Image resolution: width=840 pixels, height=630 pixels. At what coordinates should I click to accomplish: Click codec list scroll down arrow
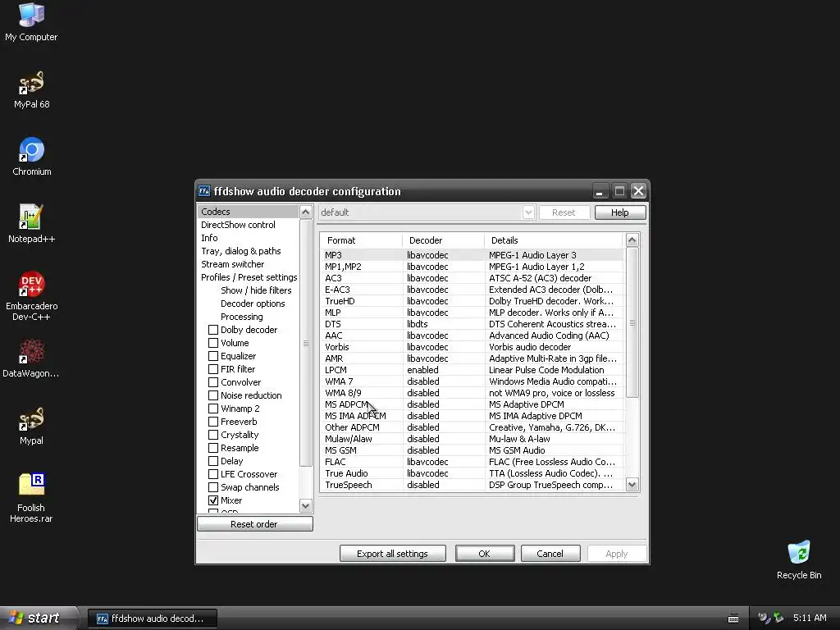coord(632,484)
